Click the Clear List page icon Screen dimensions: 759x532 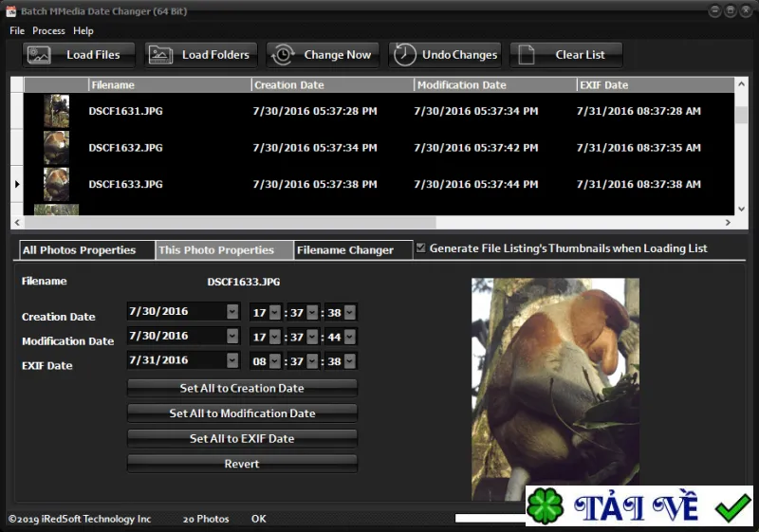[527, 55]
